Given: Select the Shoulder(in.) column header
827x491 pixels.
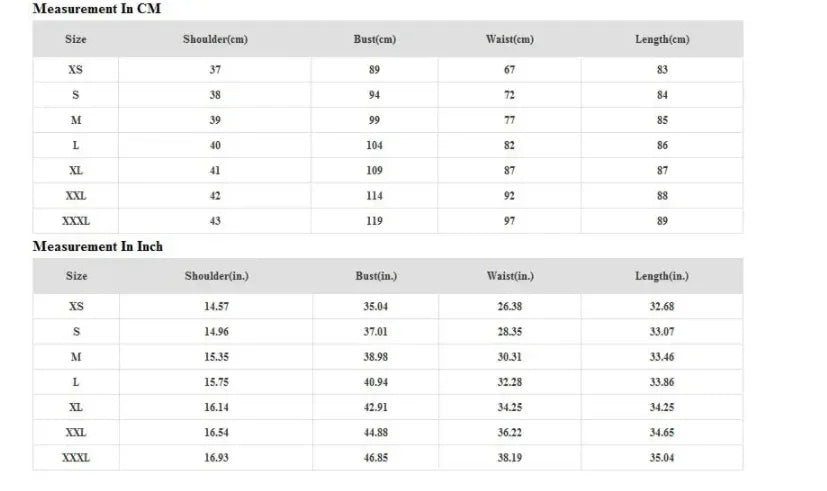Looking at the screenshot, I should click(216, 276).
